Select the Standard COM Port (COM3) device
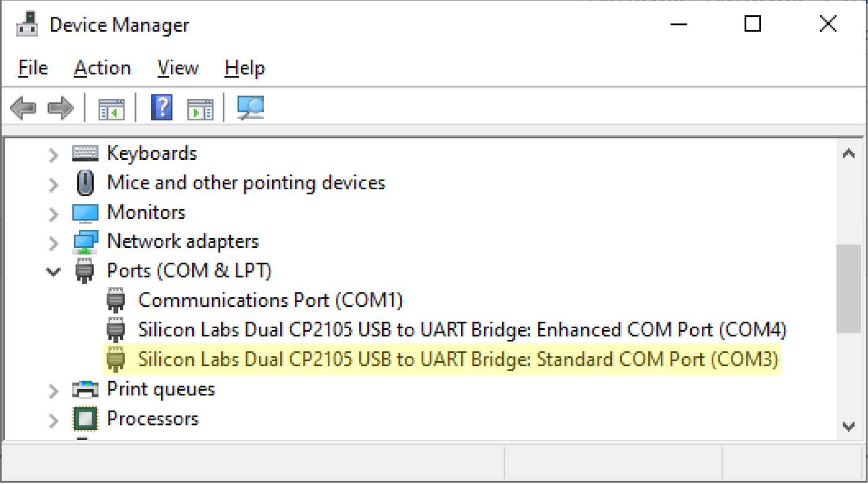Image resolution: width=868 pixels, height=484 pixels. click(457, 360)
